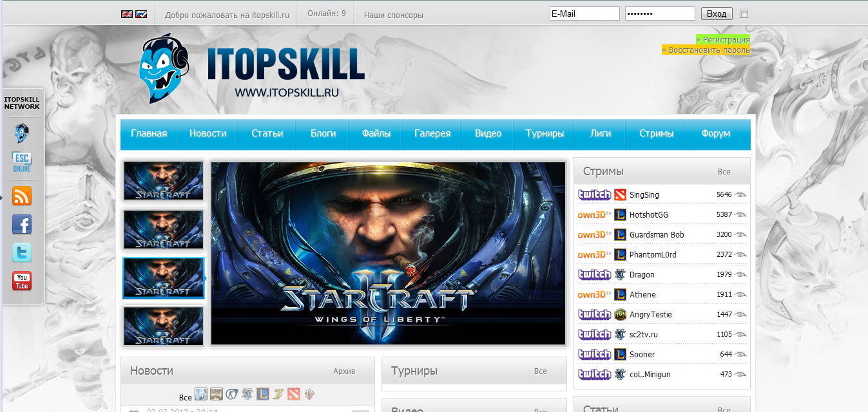Open Архив link in Новости panel
This screenshot has width=868, height=412.
pos(344,371)
